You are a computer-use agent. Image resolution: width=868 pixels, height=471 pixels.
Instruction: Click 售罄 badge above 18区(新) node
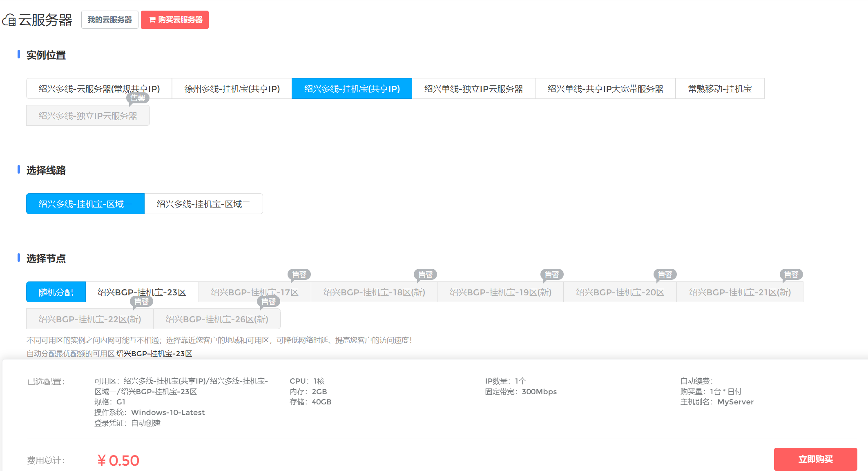[425, 275]
